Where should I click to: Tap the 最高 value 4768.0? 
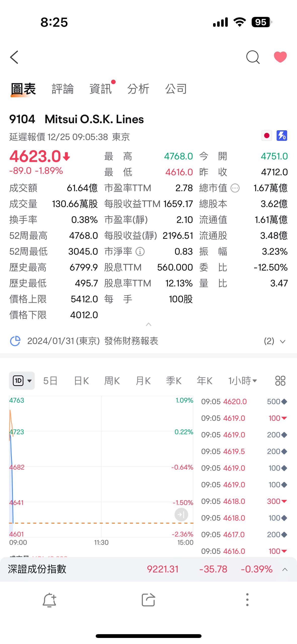pyautogui.click(x=178, y=156)
